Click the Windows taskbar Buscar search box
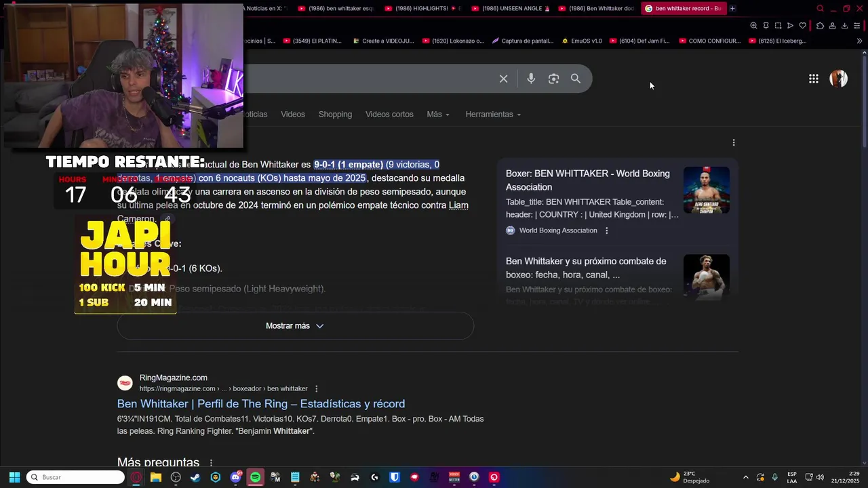This screenshot has width=868, height=488. pos(75,477)
